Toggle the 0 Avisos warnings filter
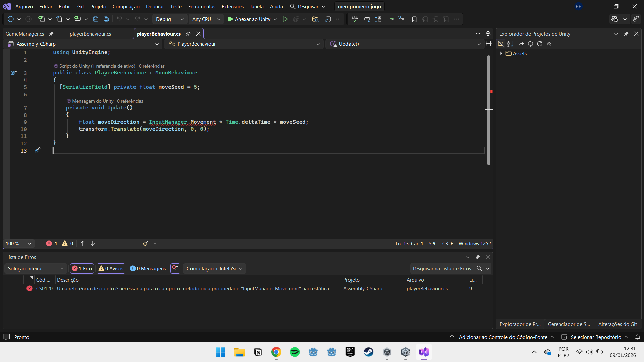Screen dimensions: 644x362 click(x=111, y=268)
